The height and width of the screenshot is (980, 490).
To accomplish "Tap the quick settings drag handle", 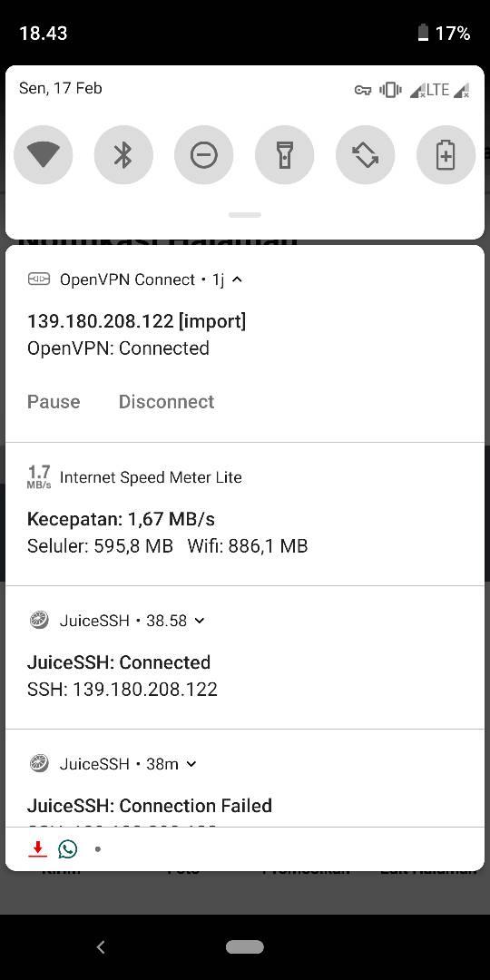I will pyautogui.click(x=245, y=215).
